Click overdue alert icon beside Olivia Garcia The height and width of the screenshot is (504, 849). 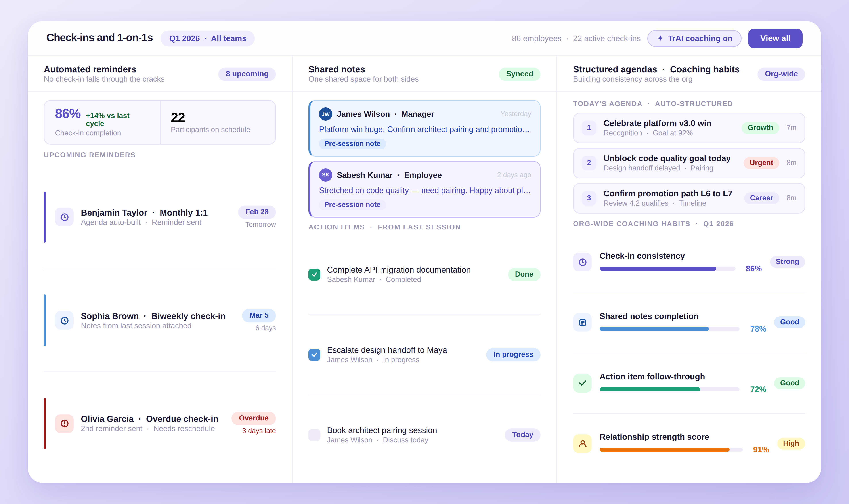65,424
